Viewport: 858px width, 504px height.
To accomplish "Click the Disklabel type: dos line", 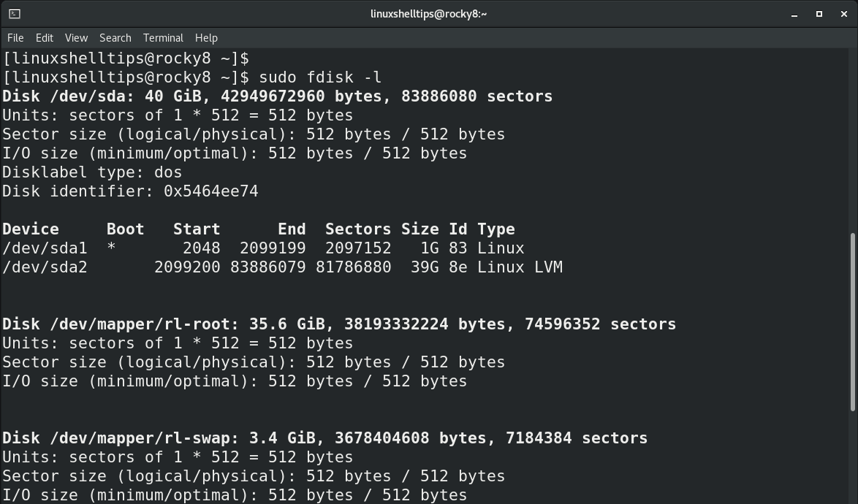I will pyautogui.click(x=92, y=172).
